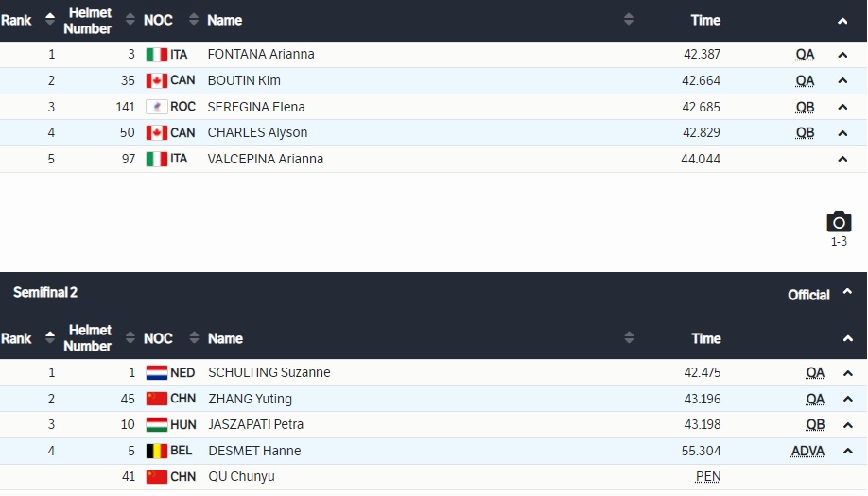Collapse the Semifinal 2 section chevron
This screenshot has width=868, height=496.
(846, 338)
